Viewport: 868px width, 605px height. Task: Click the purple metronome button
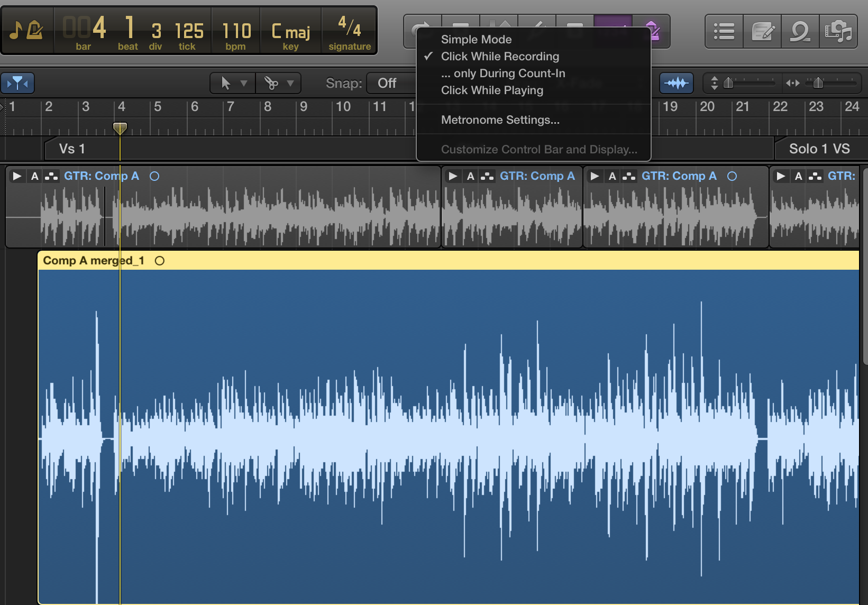(x=652, y=31)
